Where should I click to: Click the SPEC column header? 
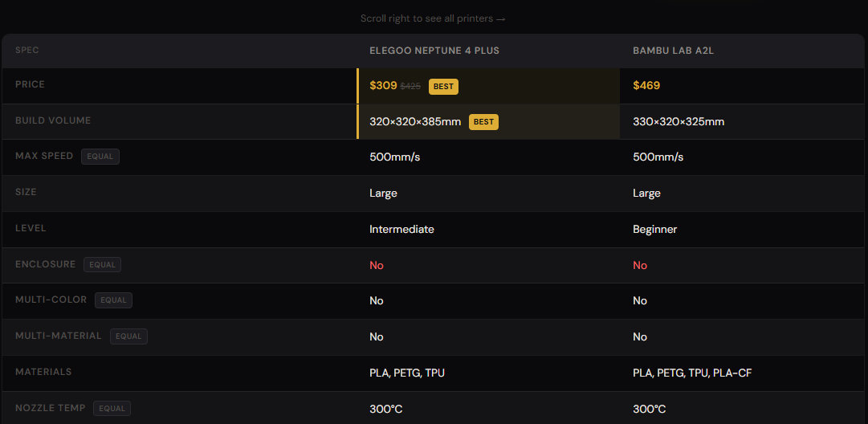click(x=27, y=50)
